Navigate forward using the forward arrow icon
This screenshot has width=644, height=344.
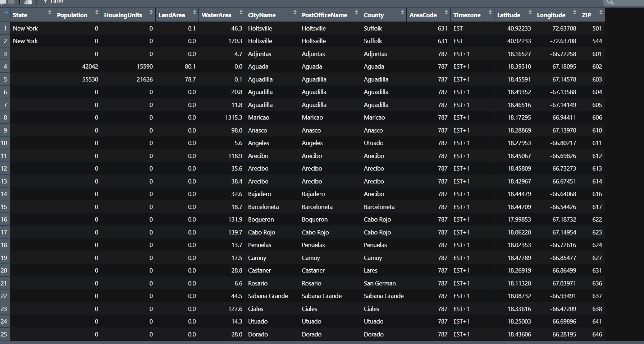pos(11,2)
